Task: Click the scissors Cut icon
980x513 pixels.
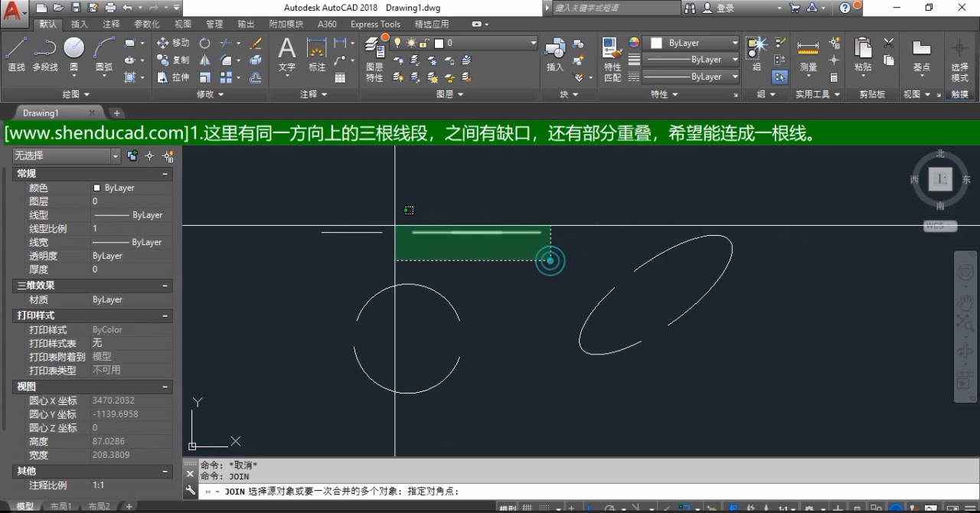Action: click(889, 43)
